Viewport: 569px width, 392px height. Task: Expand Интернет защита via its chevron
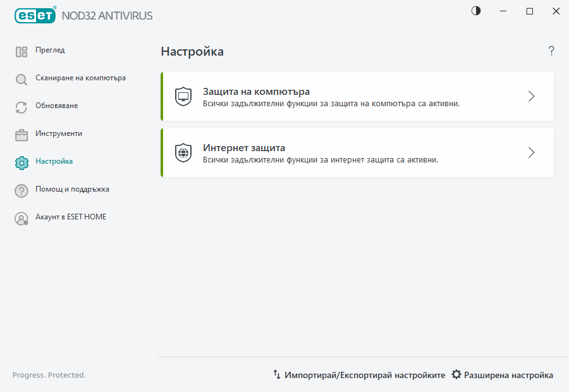[x=531, y=152]
